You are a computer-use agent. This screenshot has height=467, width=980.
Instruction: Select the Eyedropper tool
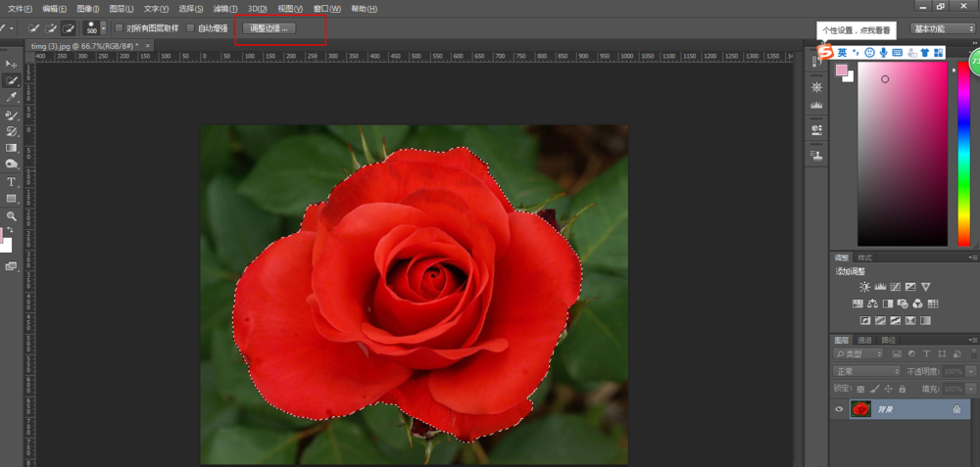tap(12, 97)
